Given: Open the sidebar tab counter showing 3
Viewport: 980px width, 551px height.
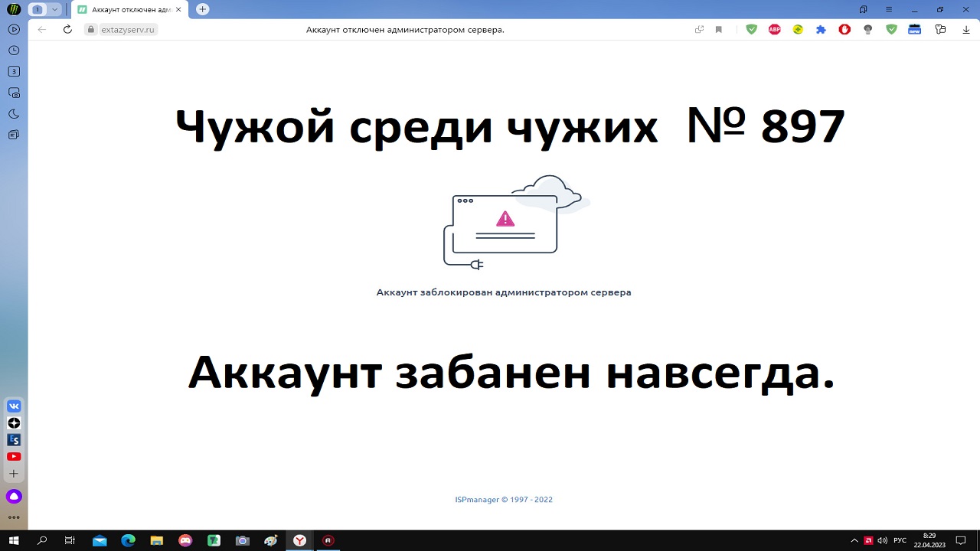Looking at the screenshot, I should pyautogui.click(x=14, y=71).
